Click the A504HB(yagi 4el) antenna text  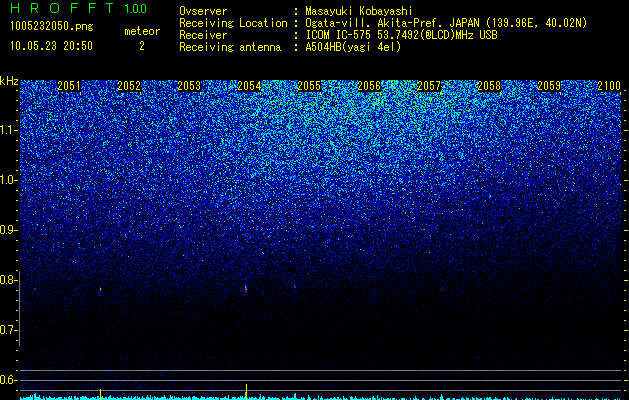pos(353,47)
